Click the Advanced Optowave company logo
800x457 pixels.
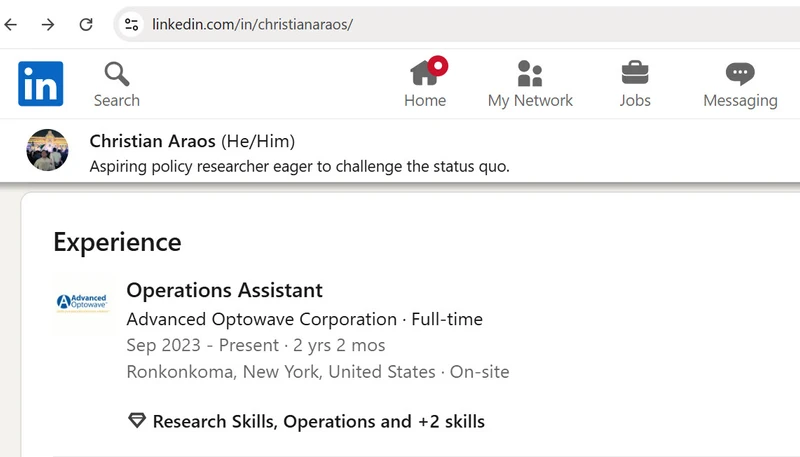coord(82,302)
